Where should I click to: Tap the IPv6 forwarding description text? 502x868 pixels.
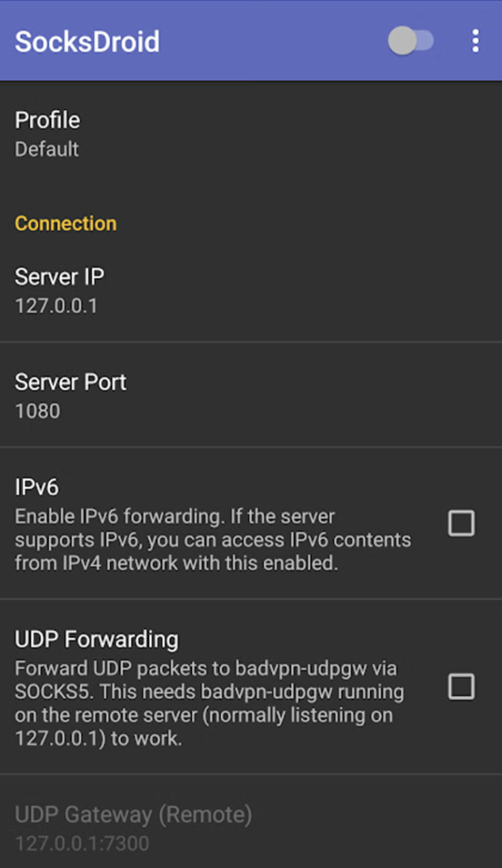(x=213, y=540)
